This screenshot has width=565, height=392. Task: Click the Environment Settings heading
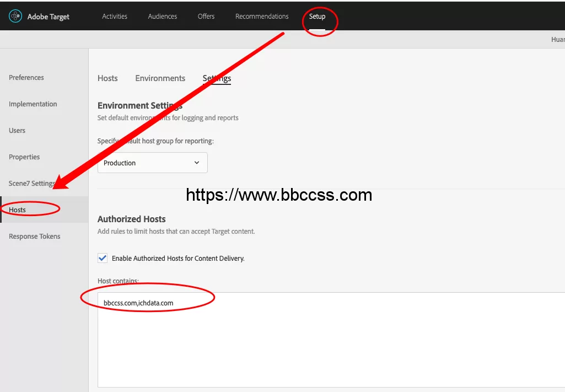140,105
